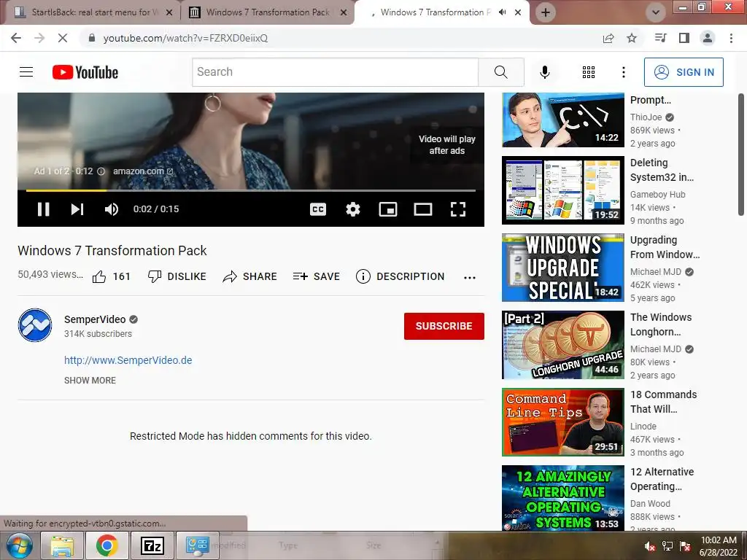
Task: Visit the http://www.SemperVideo.de link
Action: coord(128,360)
